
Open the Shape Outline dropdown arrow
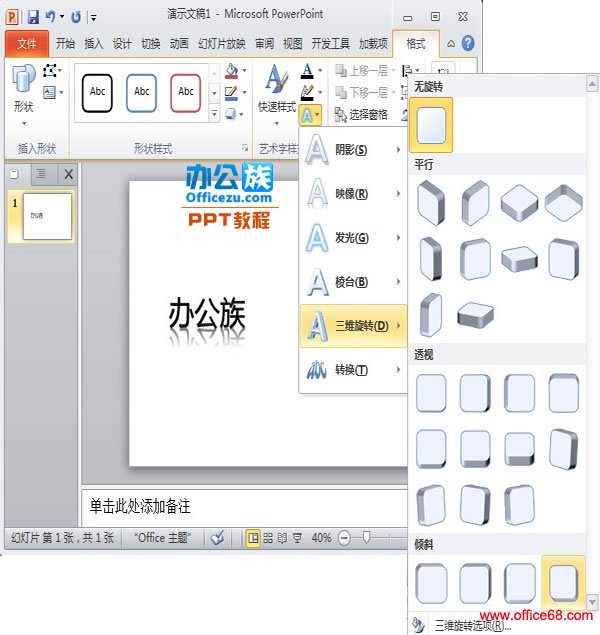click(x=244, y=93)
